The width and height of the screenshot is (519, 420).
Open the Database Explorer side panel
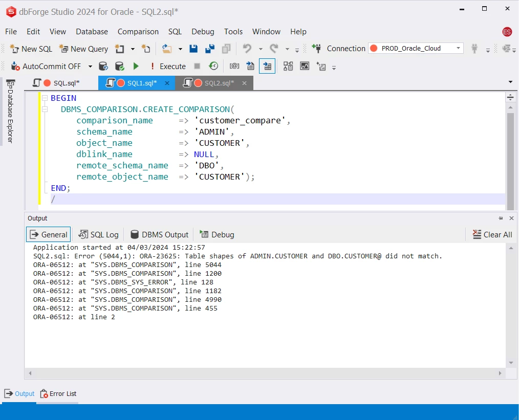10,112
